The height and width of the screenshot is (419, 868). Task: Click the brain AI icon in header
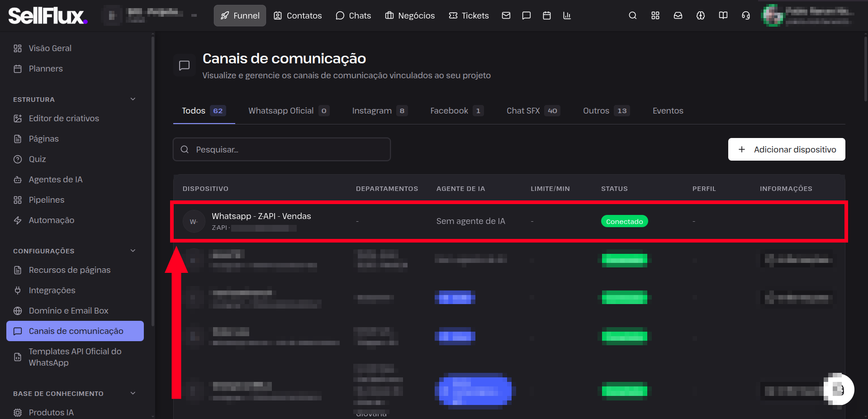(x=701, y=15)
